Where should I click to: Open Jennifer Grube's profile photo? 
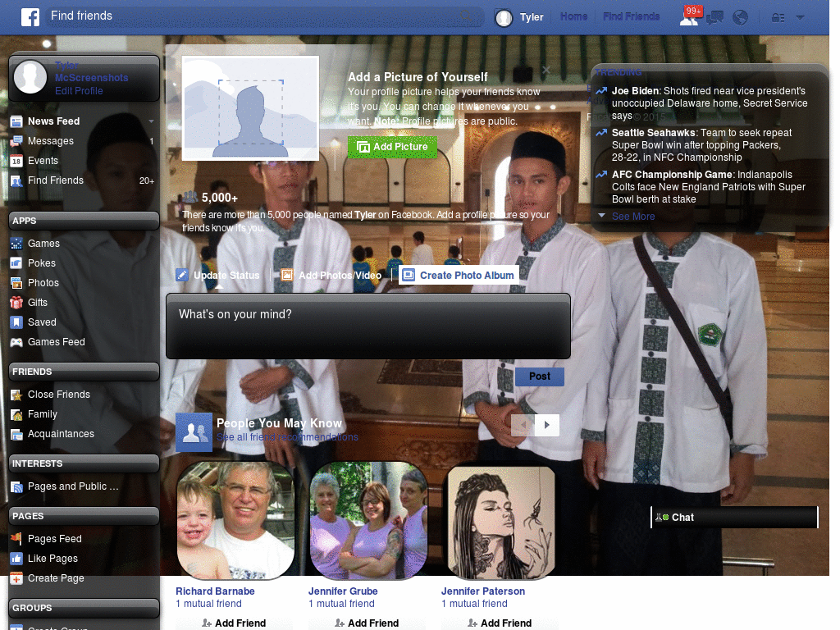pyautogui.click(x=368, y=521)
